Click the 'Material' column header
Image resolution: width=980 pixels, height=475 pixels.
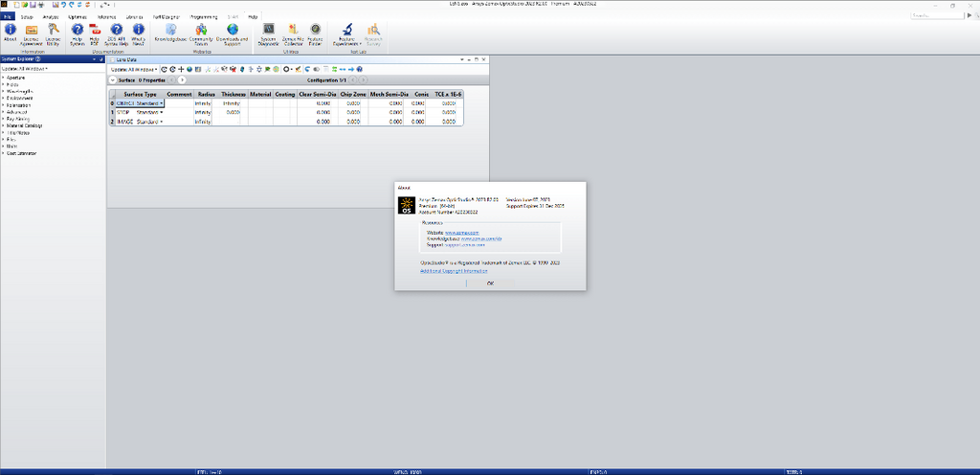[x=260, y=94]
